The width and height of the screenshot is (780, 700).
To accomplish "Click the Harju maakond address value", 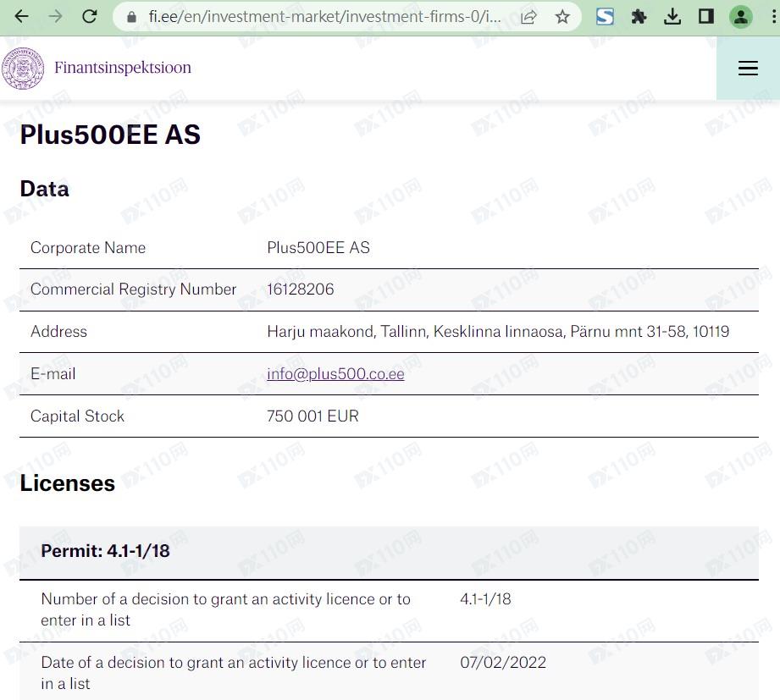I will pos(498,332).
